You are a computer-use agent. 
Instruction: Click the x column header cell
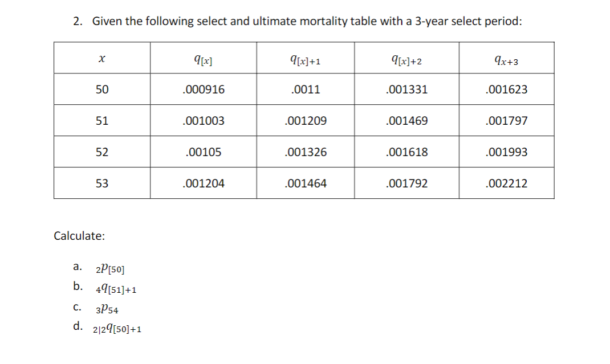[x=102, y=58]
